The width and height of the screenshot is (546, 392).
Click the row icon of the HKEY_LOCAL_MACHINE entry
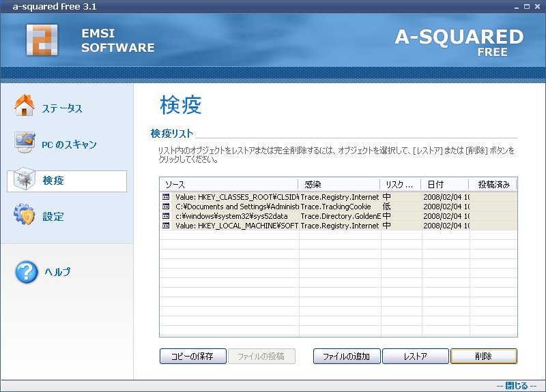pos(166,226)
